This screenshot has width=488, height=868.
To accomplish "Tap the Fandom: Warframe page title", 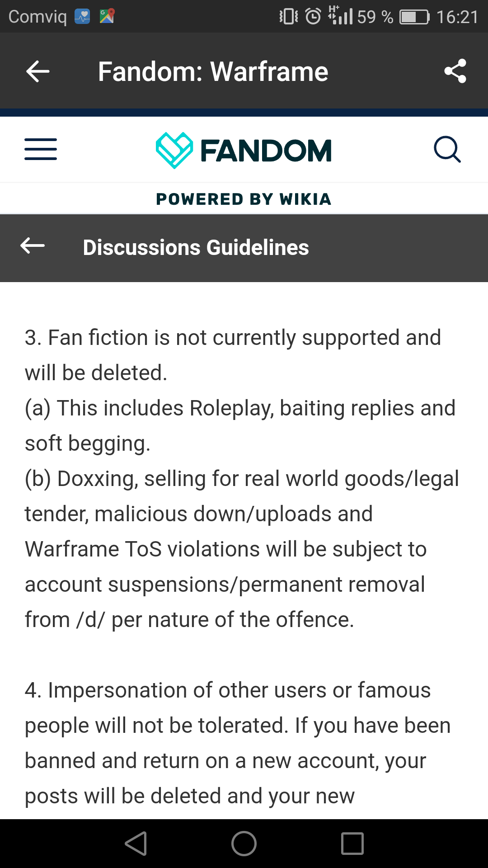I will [x=213, y=71].
